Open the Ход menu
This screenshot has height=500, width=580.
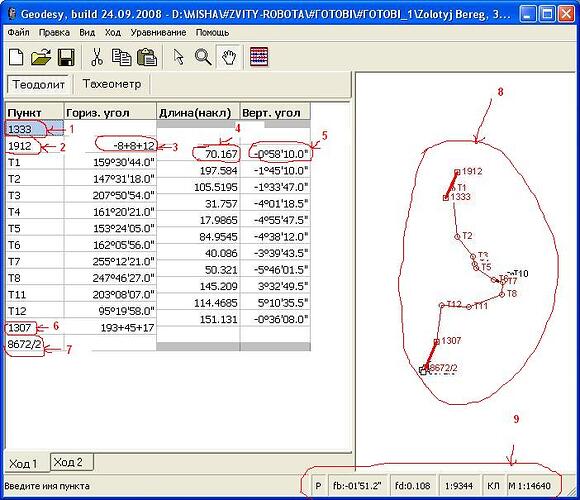coord(112,33)
